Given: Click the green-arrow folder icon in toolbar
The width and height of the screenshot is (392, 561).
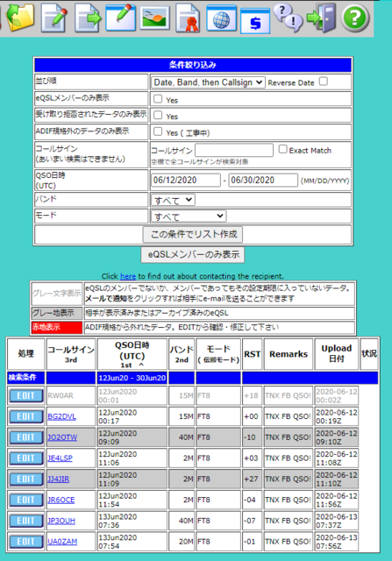Looking at the screenshot, I should pos(20,18).
